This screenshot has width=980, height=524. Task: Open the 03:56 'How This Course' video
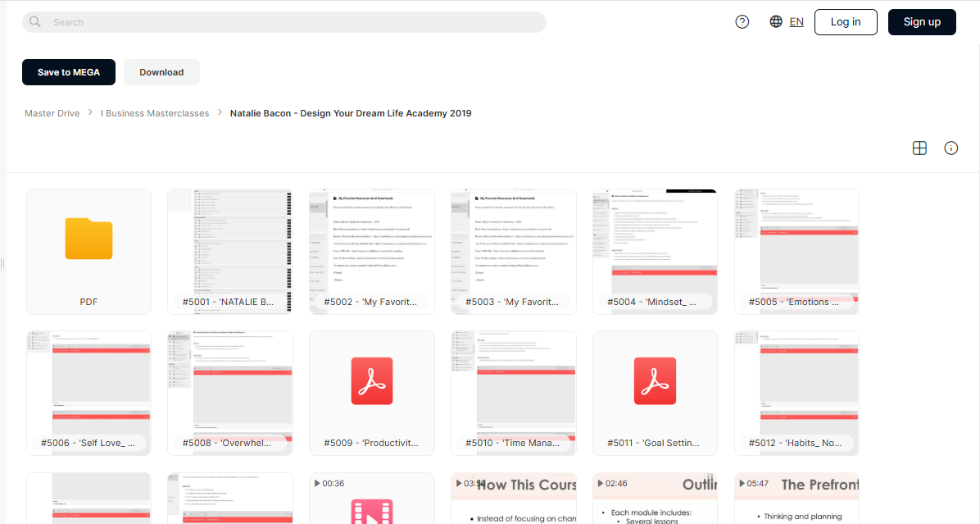coord(513,499)
